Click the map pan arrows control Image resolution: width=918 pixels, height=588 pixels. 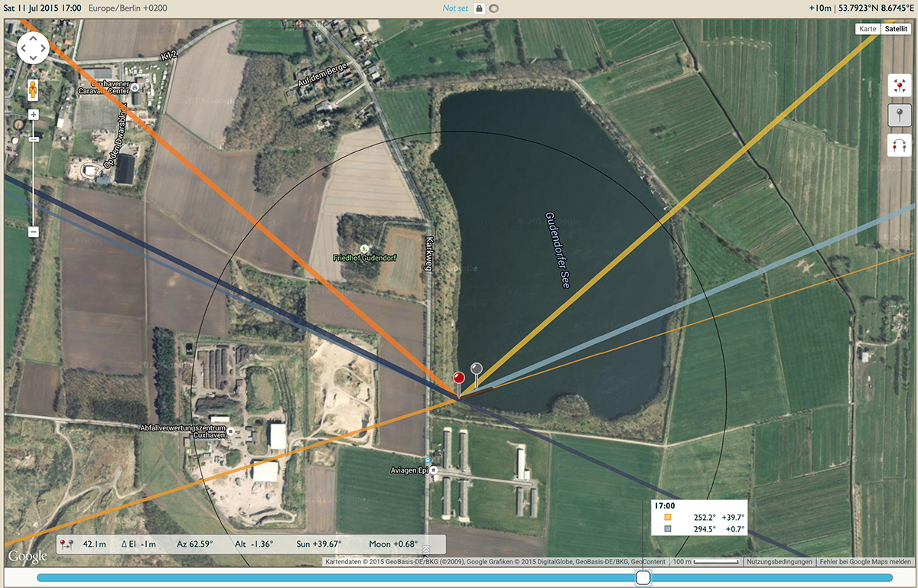(x=33, y=48)
